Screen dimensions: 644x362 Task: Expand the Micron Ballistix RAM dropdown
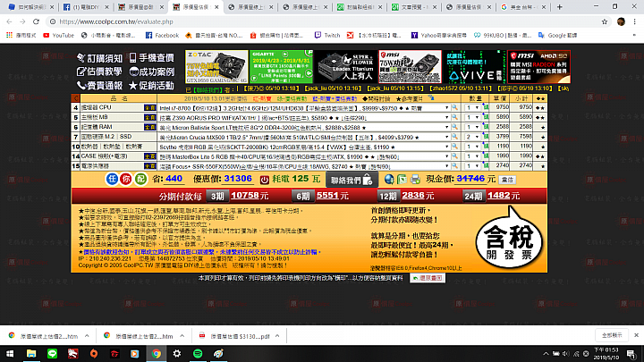point(447,128)
